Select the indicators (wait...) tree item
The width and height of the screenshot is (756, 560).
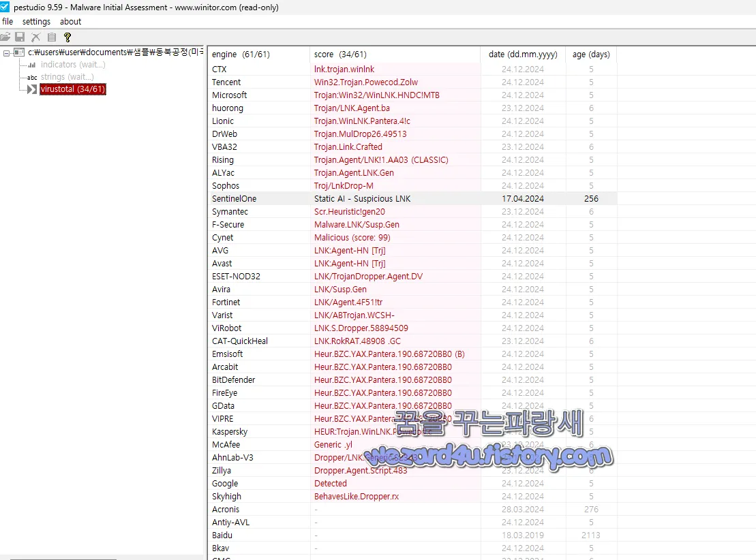click(73, 65)
